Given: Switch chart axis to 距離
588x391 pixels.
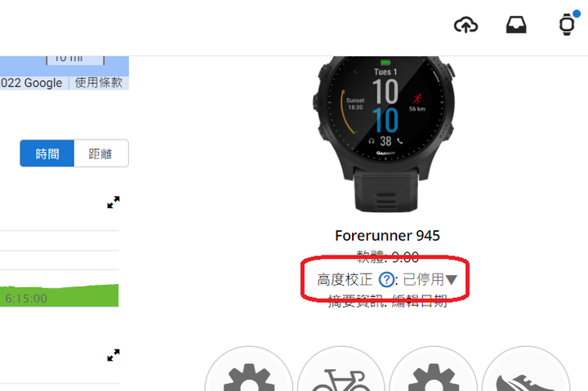Looking at the screenshot, I should 101,153.
